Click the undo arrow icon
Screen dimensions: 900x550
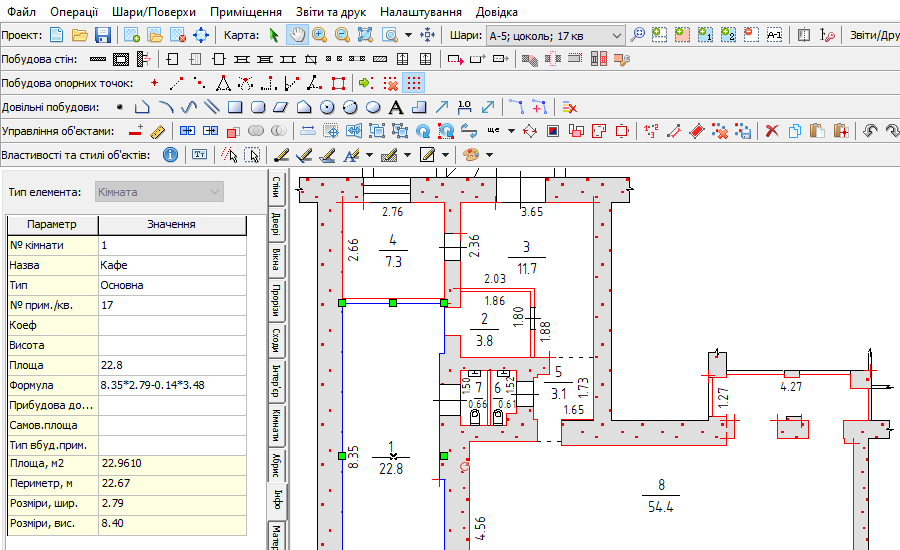coord(870,131)
